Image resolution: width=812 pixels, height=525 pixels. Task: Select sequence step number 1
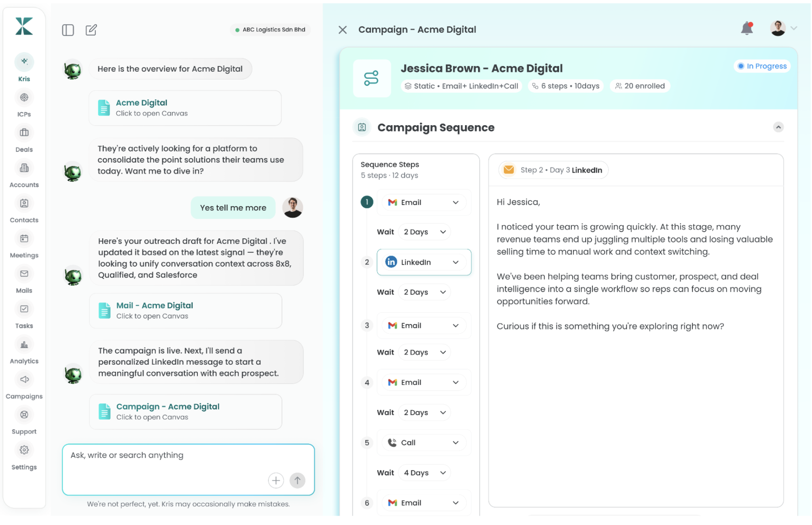click(x=367, y=202)
